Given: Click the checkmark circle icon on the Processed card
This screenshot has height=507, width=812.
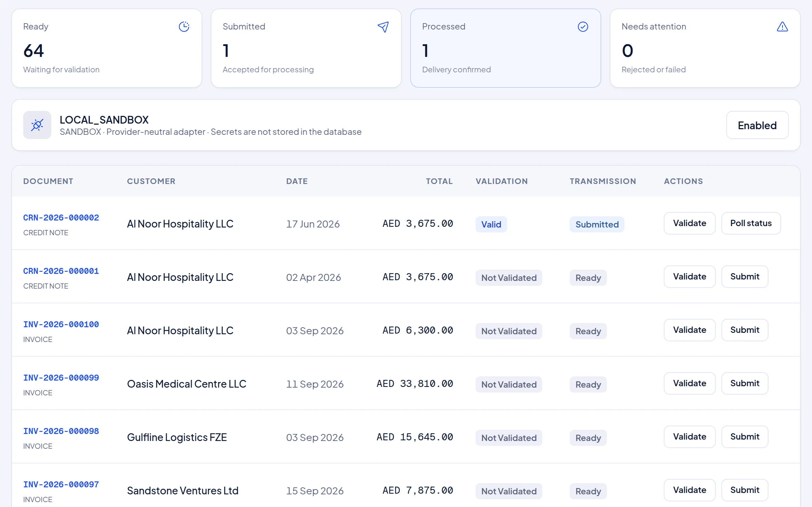Looking at the screenshot, I should pyautogui.click(x=583, y=27).
